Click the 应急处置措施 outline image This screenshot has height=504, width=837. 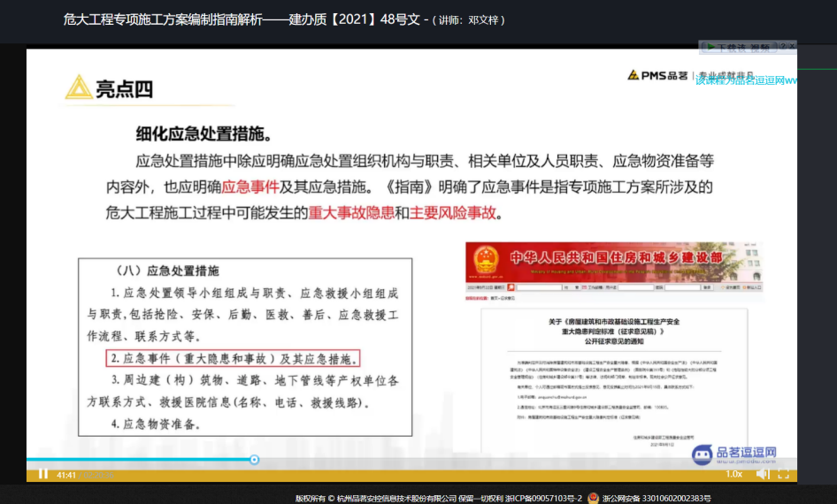click(245, 346)
